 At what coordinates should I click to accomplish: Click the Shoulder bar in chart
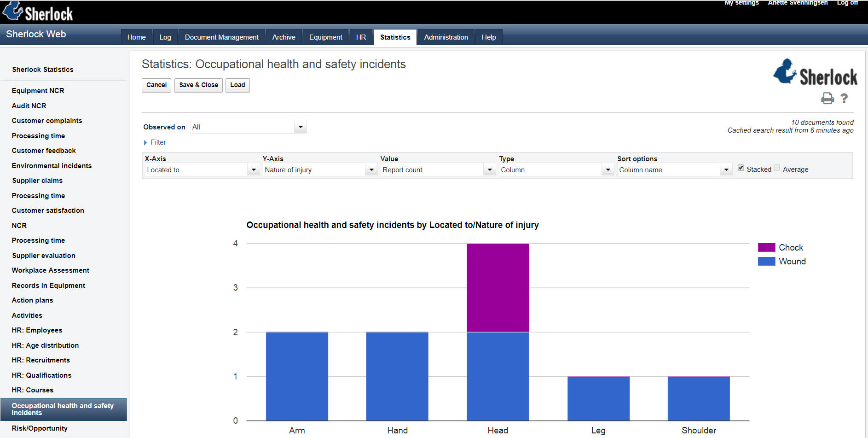pyautogui.click(x=699, y=398)
